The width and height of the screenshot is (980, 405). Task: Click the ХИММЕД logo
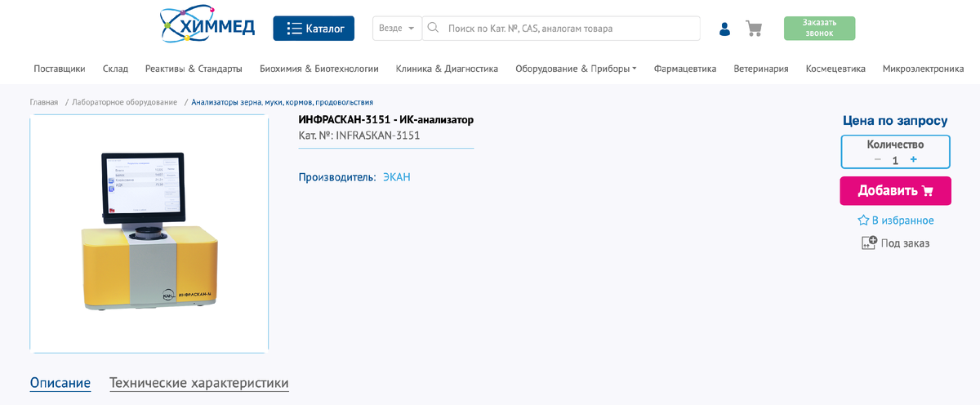tap(208, 24)
